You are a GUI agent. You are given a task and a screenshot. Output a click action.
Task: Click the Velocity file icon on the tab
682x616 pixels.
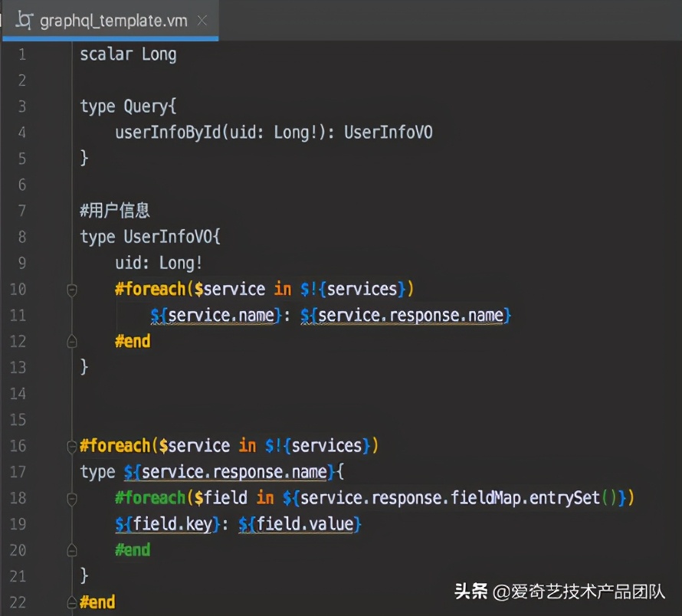pyautogui.click(x=25, y=20)
